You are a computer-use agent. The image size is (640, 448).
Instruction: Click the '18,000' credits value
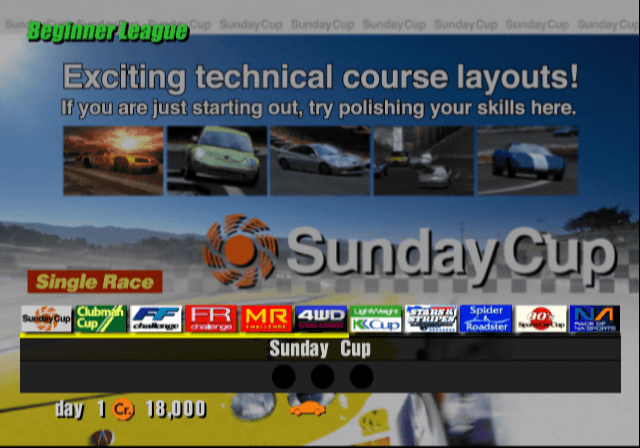(176, 409)
